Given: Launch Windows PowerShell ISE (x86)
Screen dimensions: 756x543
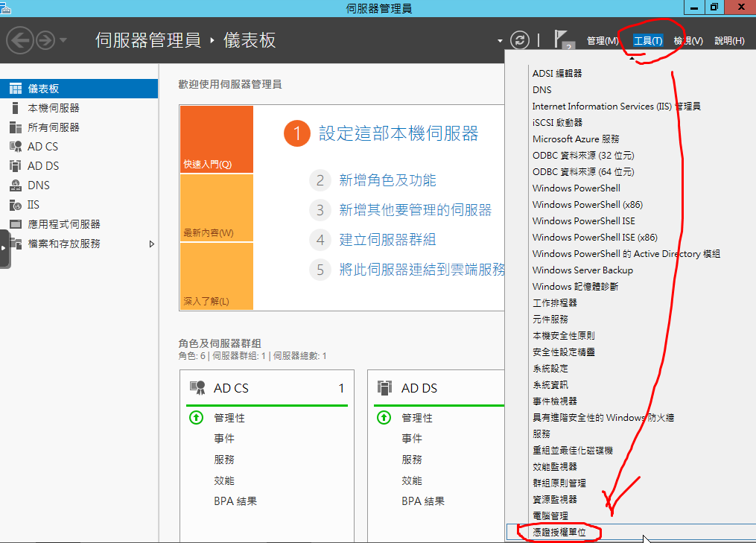Looking at the screenshot, I should point(595,238).
